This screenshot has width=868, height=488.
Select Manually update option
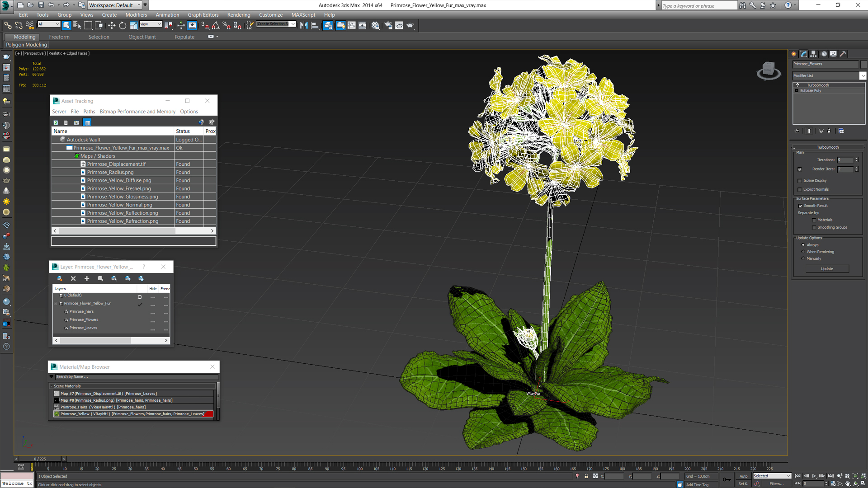point(803,258)
